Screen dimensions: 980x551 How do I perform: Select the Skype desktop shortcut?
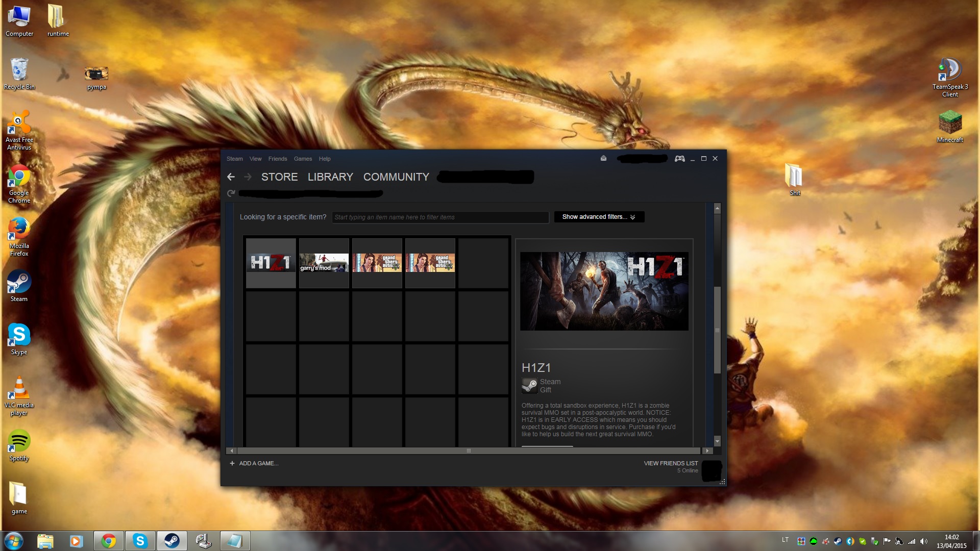[x=19, y=339]
